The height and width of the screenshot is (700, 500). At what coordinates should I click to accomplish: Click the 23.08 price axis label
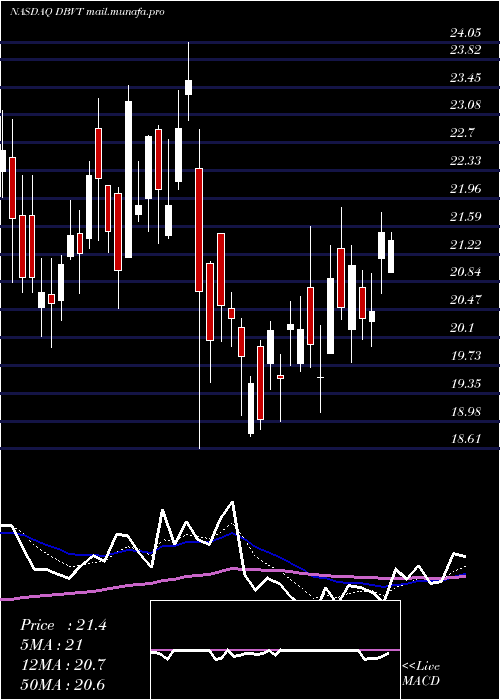tap(465, 105)
